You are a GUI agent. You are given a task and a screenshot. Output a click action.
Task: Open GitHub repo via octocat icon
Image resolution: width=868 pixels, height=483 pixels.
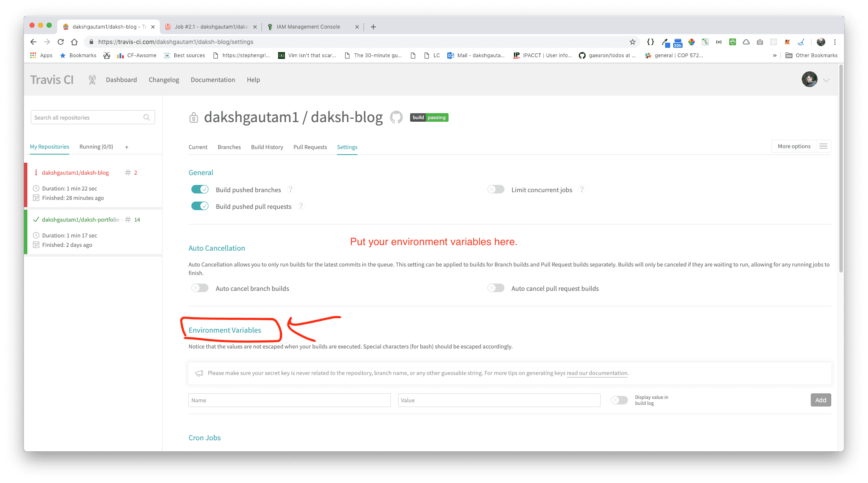point(396,117)
